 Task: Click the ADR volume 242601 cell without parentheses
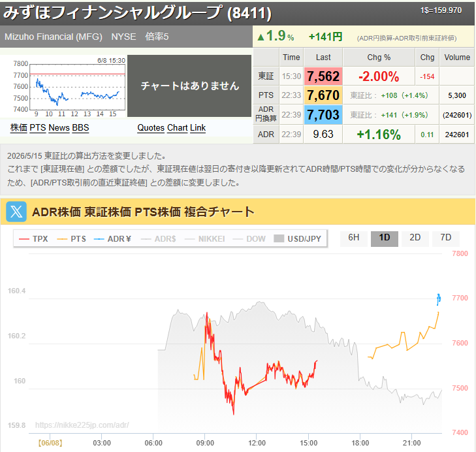[457, 135]
